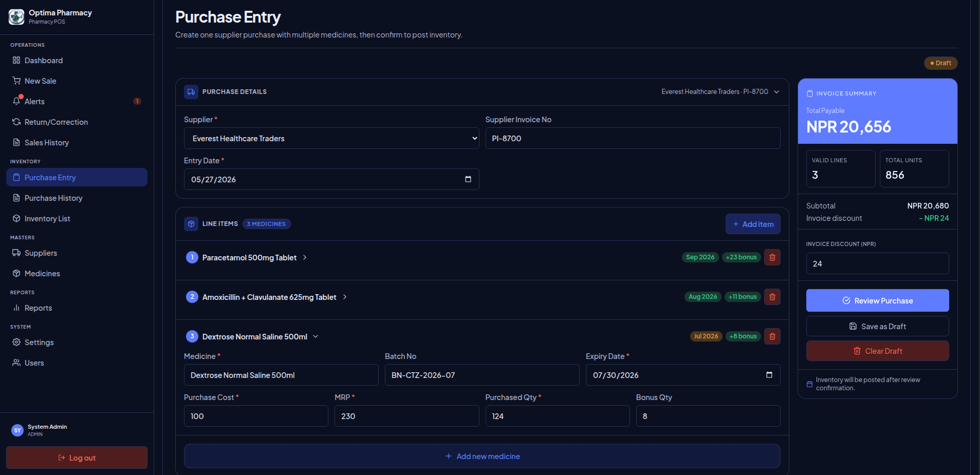Screen dimensions: 980x475
Task: Click the Users people icon
Action: pyautogui.click(x=16, y=363)
